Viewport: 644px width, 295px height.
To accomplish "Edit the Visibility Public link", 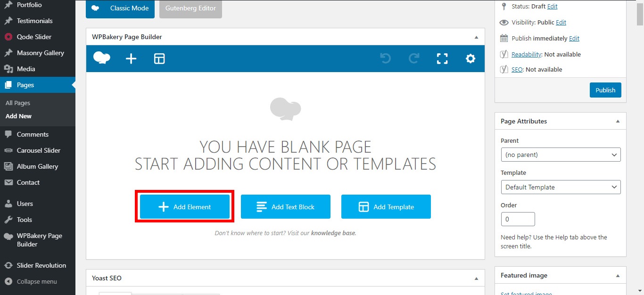I will (x=561, y=22).
